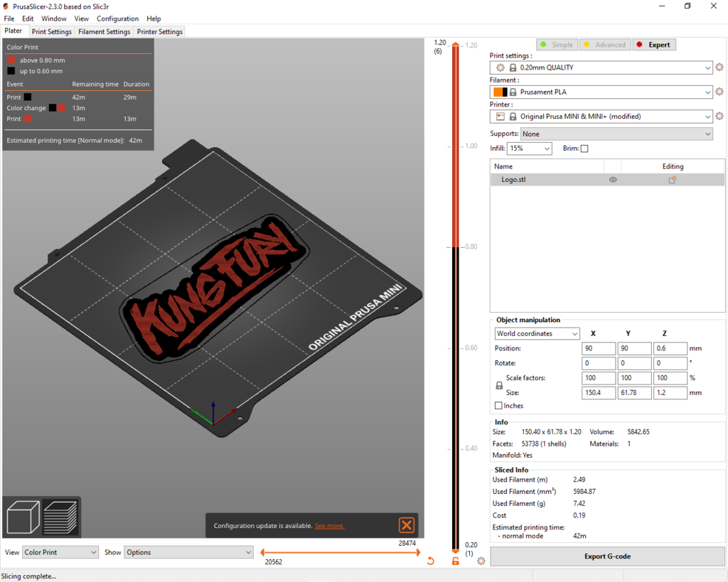Click the Rotate Y input field
728x582 pixels.
coord(634,363)
